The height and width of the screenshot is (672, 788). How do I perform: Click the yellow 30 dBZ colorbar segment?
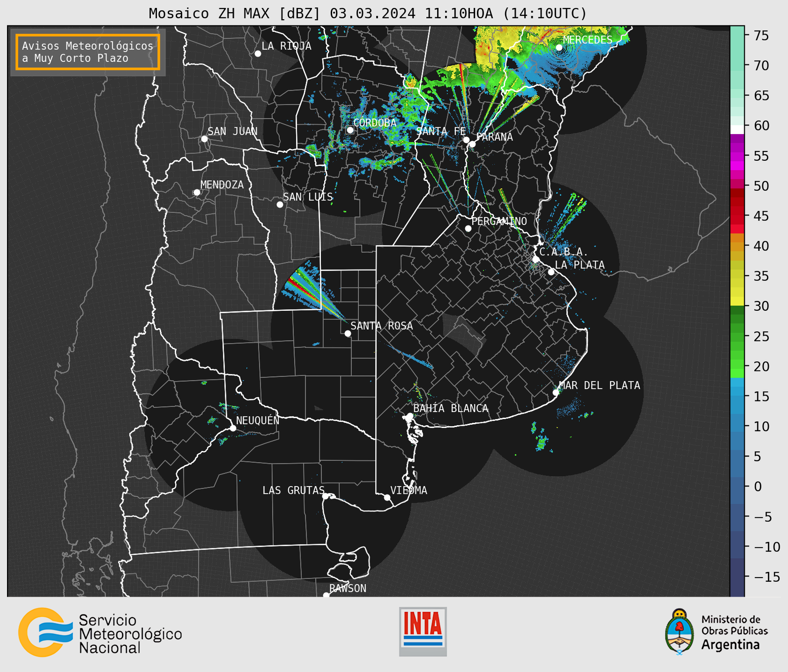coord(737,301)
